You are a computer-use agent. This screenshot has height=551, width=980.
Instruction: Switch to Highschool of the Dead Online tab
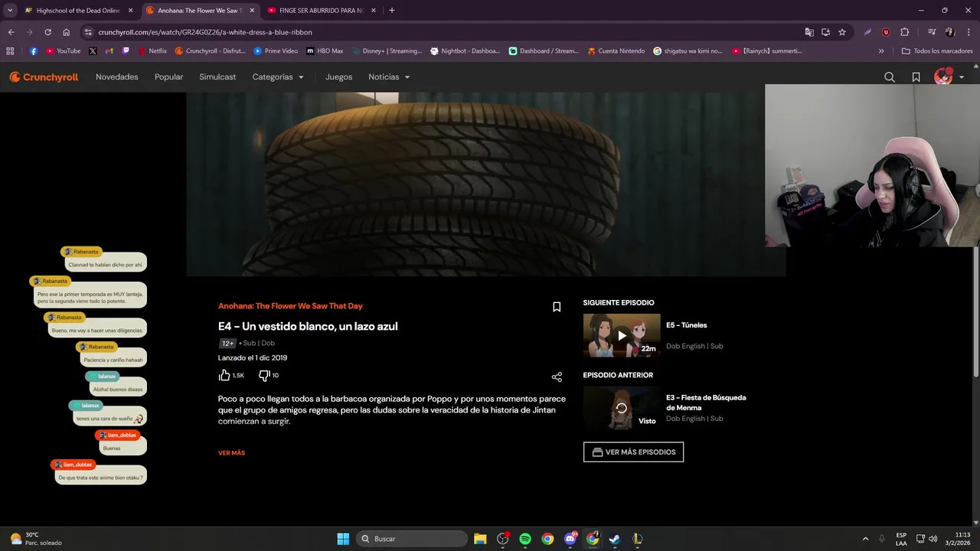(x=78, y=11)
